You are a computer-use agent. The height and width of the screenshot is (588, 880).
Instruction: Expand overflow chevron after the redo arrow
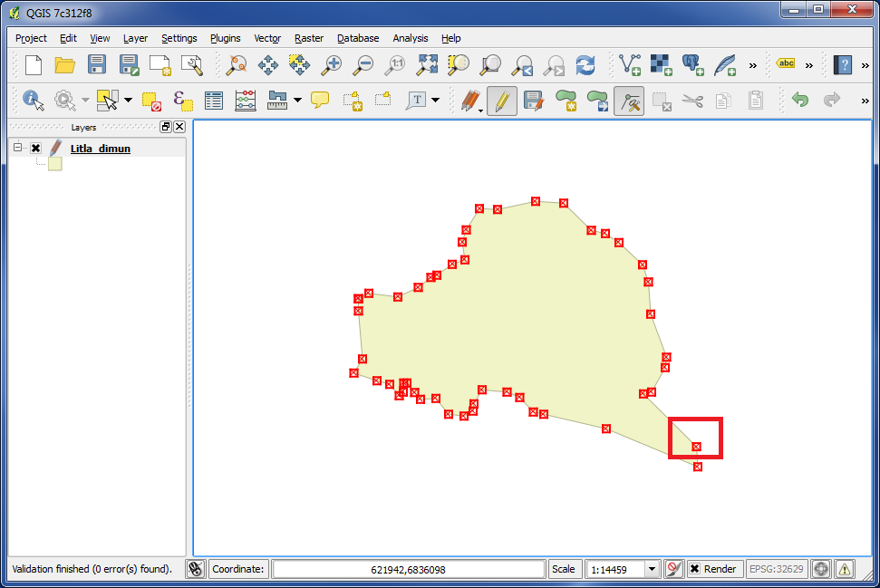865,101
